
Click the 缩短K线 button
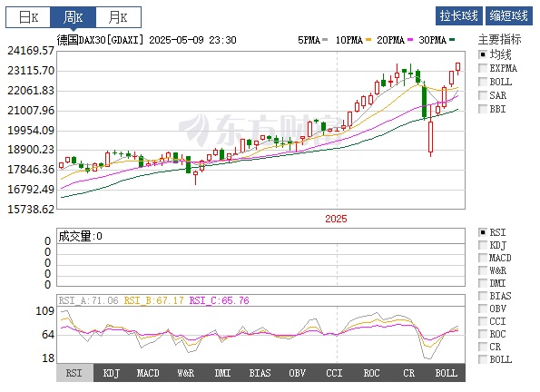point(508,15)
